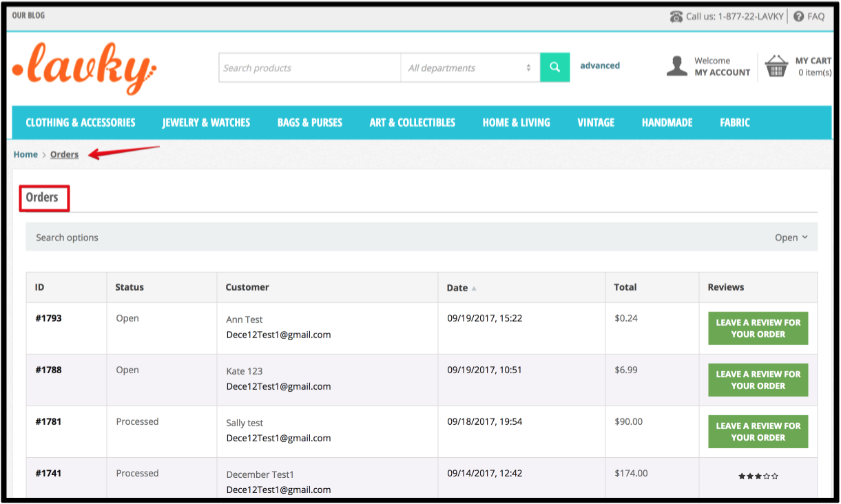
Task: Click LEAVE A REVIEW for order #1793
Action: [758, 328]
